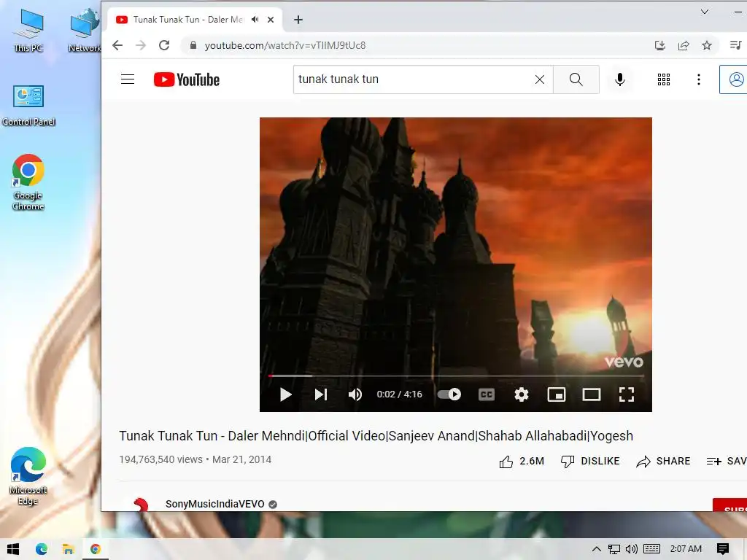The image size is (747, 560).
Task: Enable theater mode
Action: tap(591, 394)
